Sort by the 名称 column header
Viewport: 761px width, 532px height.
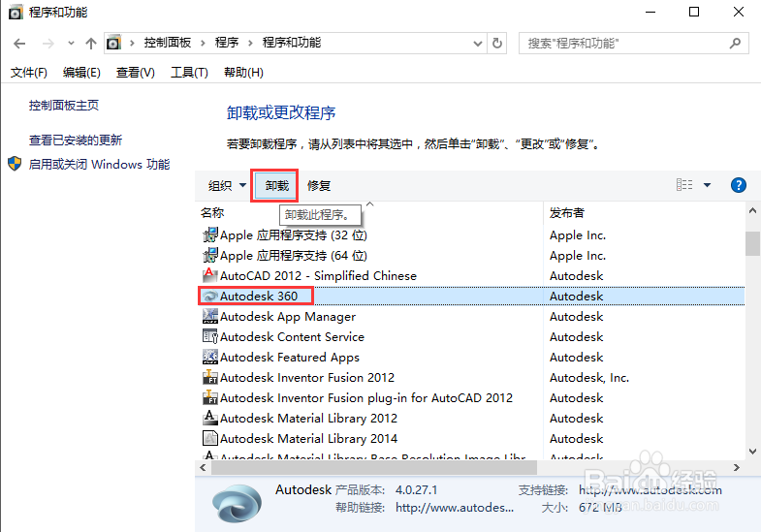pyautogui.click(x=212, y=213)
